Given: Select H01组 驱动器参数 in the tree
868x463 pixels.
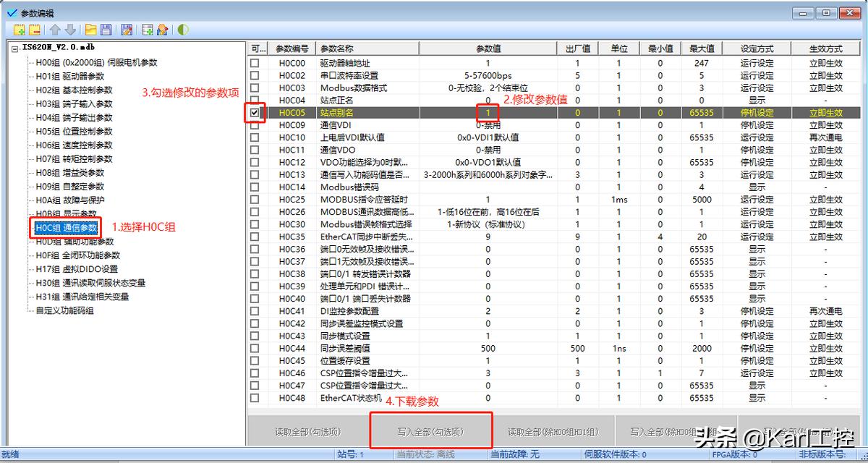Looking at the screenshot, I should click(x=70, y=76).
